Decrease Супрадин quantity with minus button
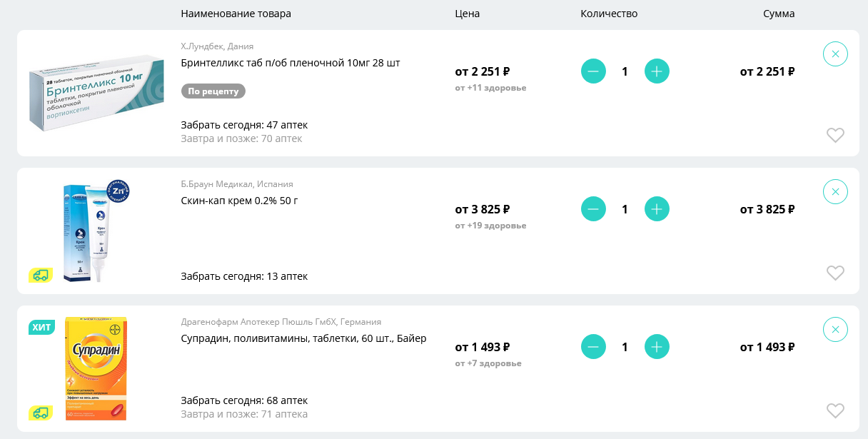This screenshot has height=439, width=868. [x=593, y=347]
